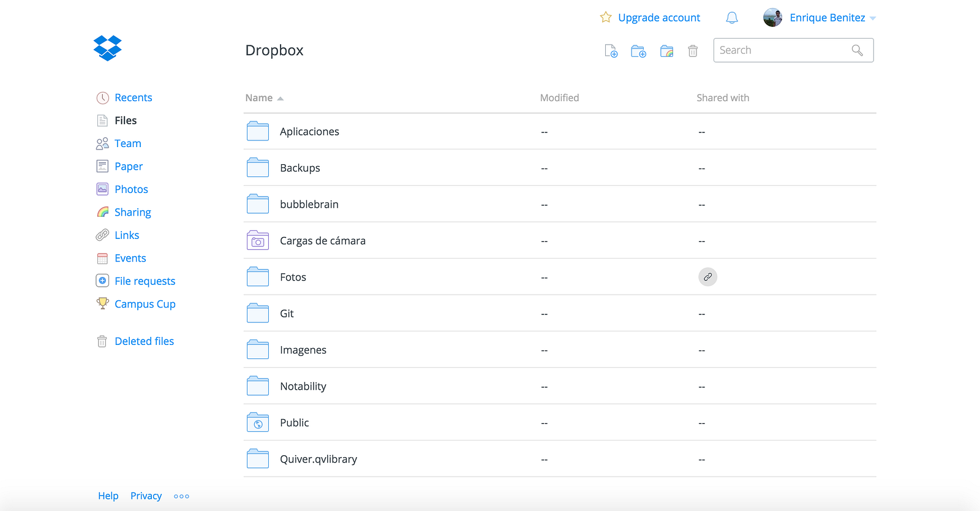This screenshot has width=980, height=511.
Task: Open the Quiver.qvlibrary folder
Action: tap(318, 459)
